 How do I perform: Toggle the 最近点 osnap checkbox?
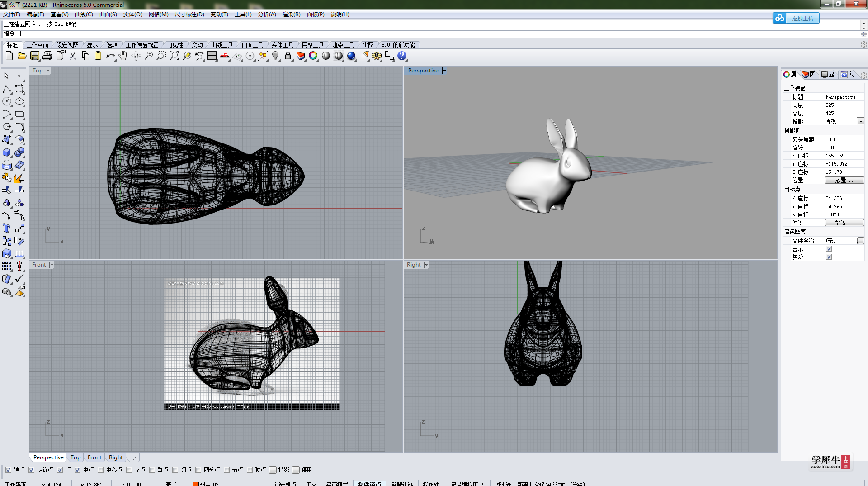click(31, 470)
